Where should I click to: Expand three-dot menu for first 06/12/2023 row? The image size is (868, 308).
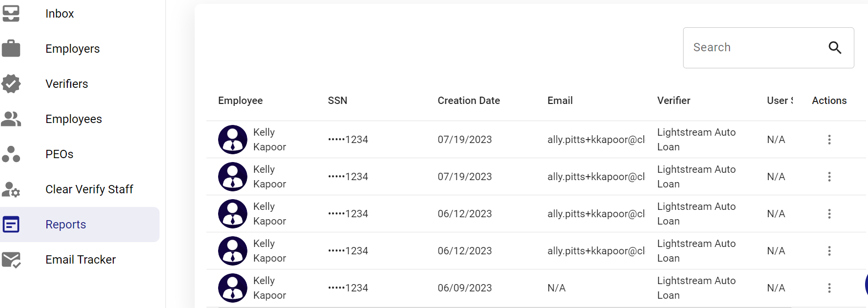829,214
